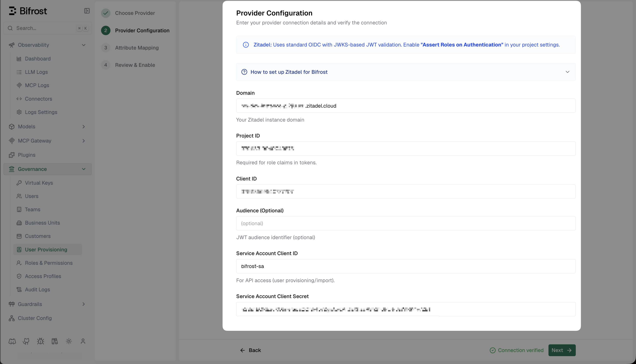Click the Plugins puzzle icon
Image resolution: width=636 pixels, height=364 pixels.
(12, 155)
